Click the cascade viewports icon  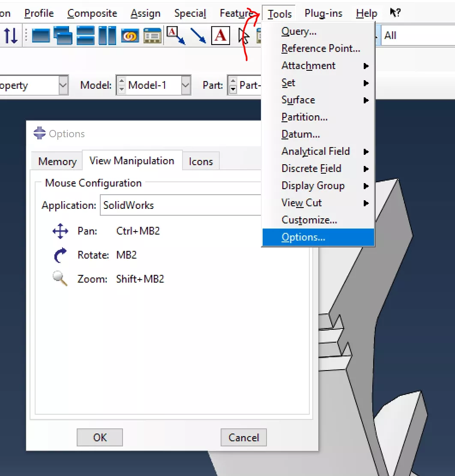(x=63, y=36)
